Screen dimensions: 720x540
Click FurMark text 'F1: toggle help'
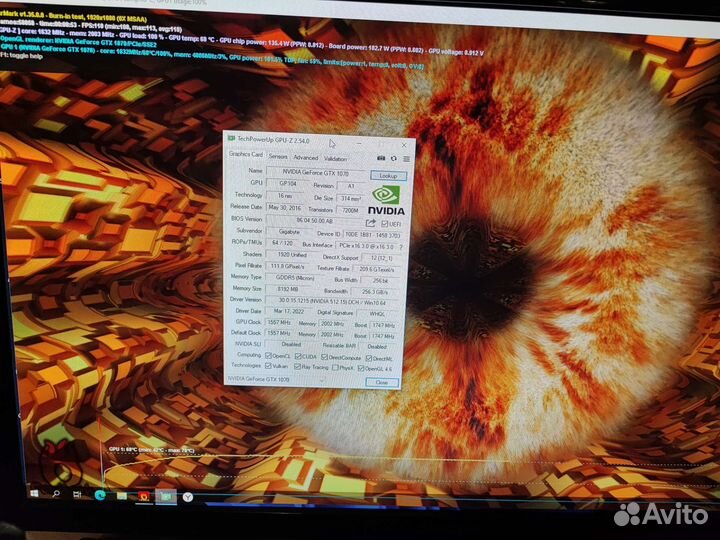coord(21,56)
